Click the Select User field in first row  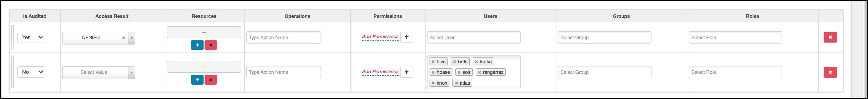tap(473, 38)
